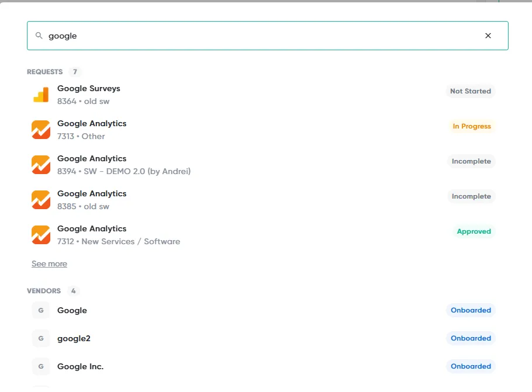Focus the search field containing "google"

[x=267, y=36]
